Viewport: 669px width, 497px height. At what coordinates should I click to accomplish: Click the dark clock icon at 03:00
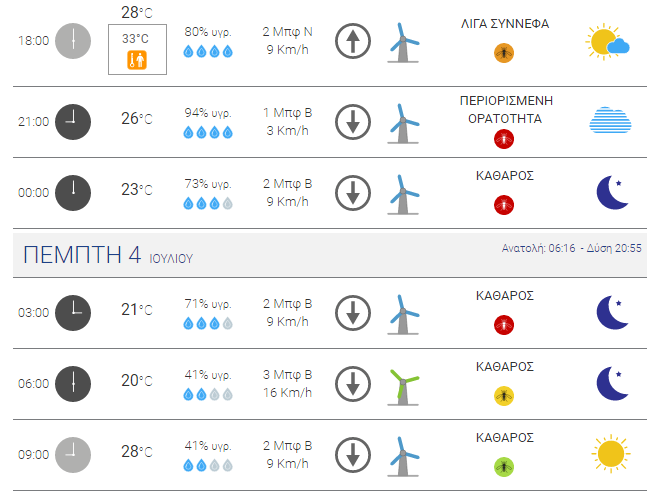73,313
